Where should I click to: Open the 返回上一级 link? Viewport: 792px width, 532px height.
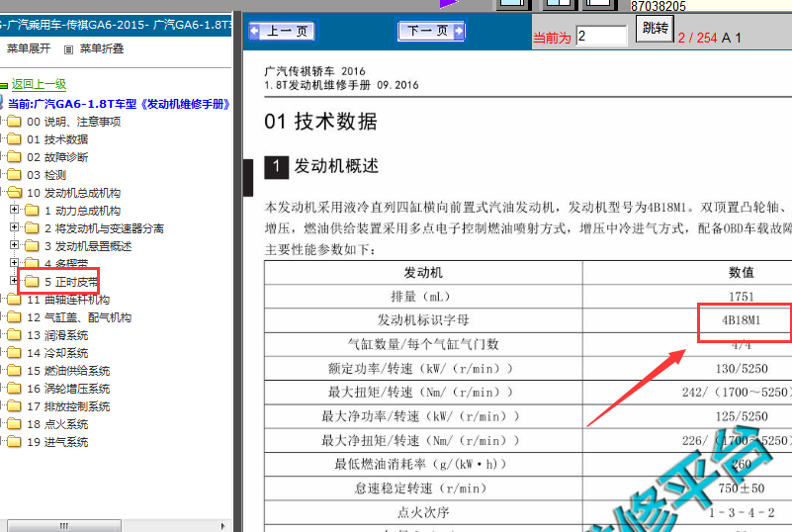[39, 84]
